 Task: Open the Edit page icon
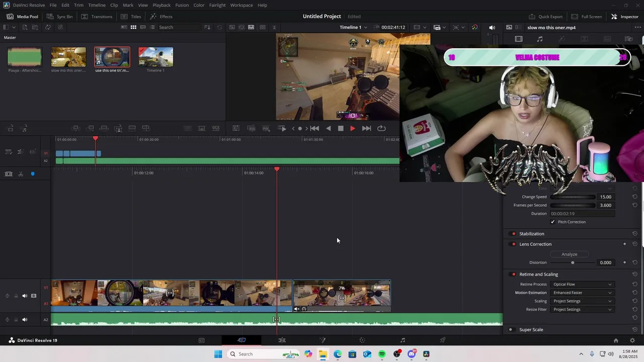(282, 340)
